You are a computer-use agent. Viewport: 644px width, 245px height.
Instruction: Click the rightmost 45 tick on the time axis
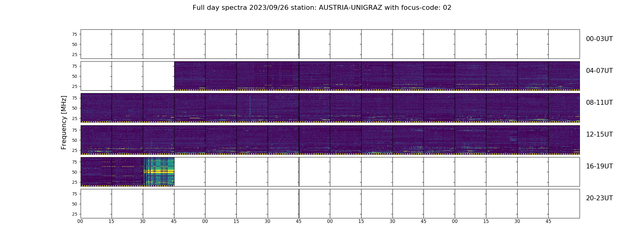[548, 221]
